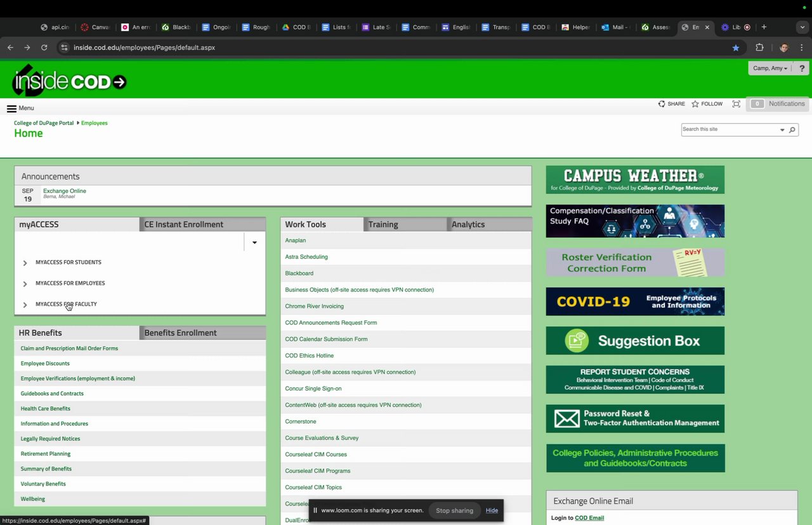Image resolution: width=812 pixels, height=525 pixels.
Task: Select the myACCESS tab
Action: pyautogui.click(x=77, y=224)
